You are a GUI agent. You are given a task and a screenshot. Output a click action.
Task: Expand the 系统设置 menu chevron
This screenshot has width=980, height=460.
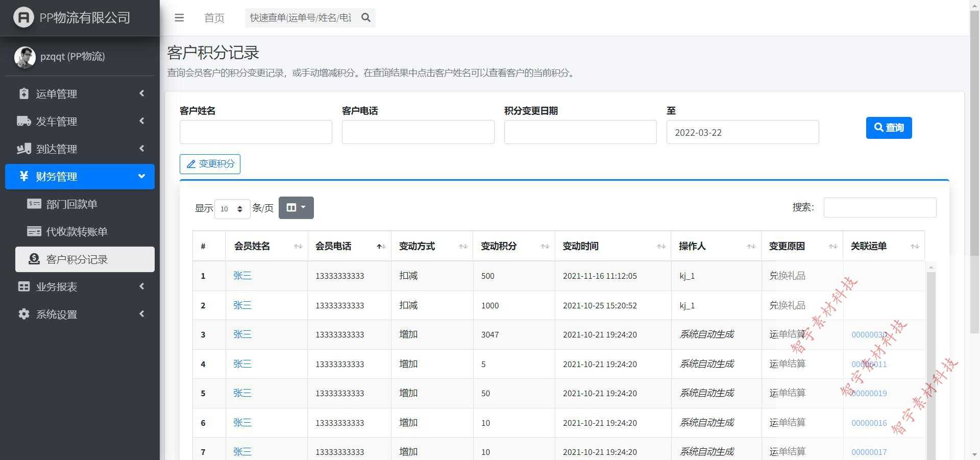[141, 314]
